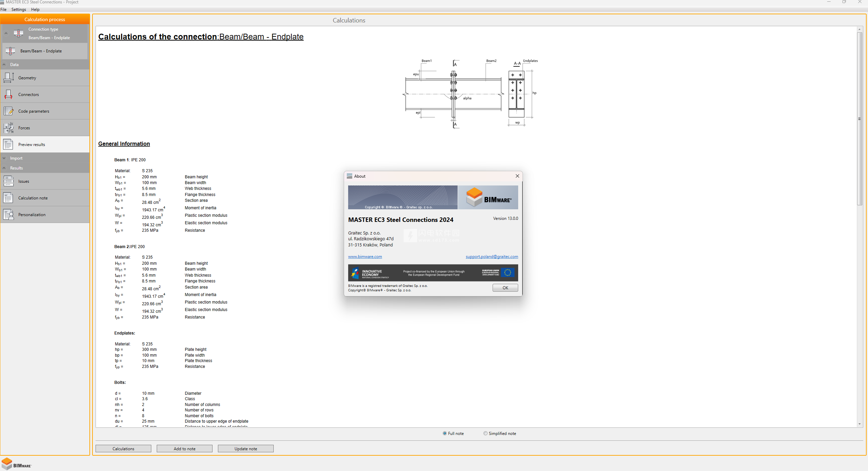Click the European Union flag logo
Viewport: 868px width, 471px height.
point(508,273)
